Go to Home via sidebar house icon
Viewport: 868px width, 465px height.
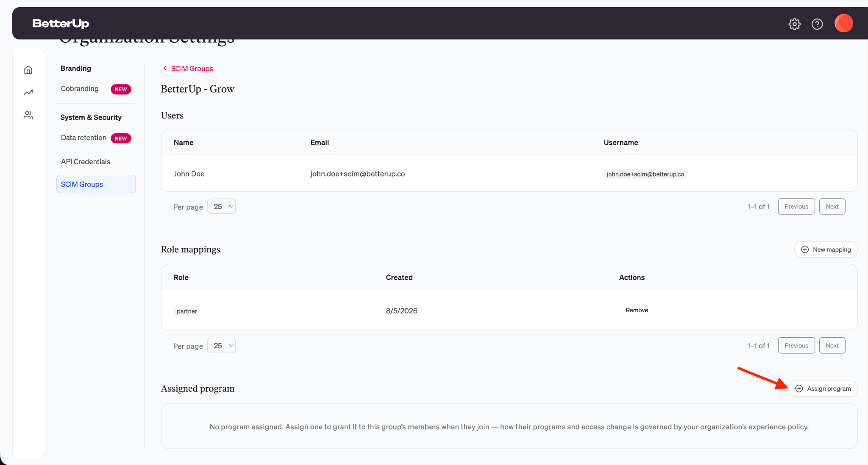click(28, 70)
